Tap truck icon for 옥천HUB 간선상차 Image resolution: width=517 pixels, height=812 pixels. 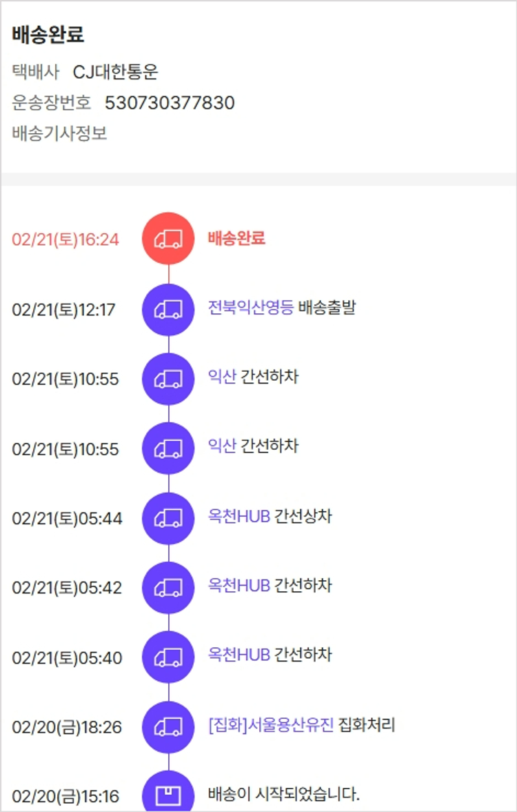[168, 518]
